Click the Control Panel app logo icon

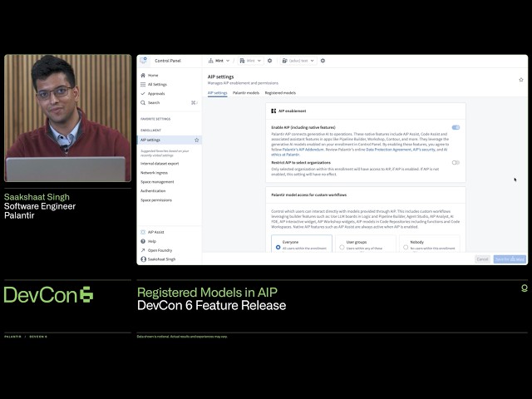click(x=144, y=61)
